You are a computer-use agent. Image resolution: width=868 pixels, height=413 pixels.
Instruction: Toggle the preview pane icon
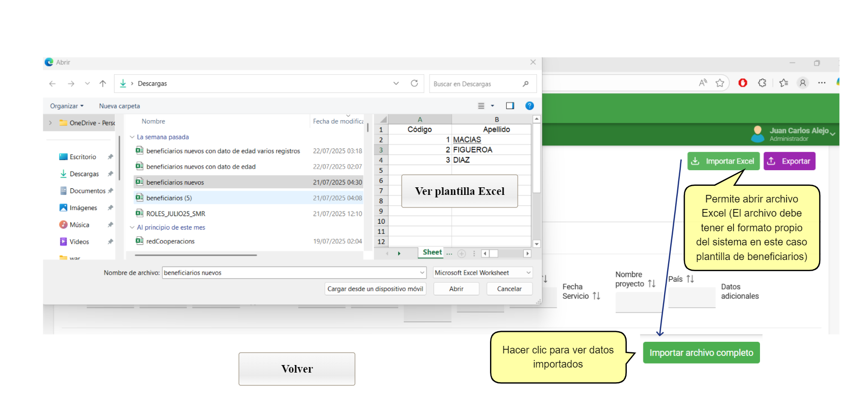coord(510,106)
